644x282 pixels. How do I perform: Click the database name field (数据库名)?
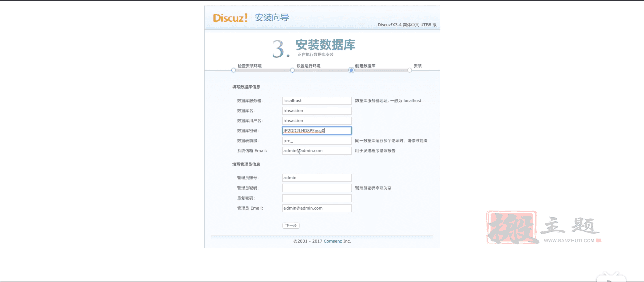click(317, 111)
